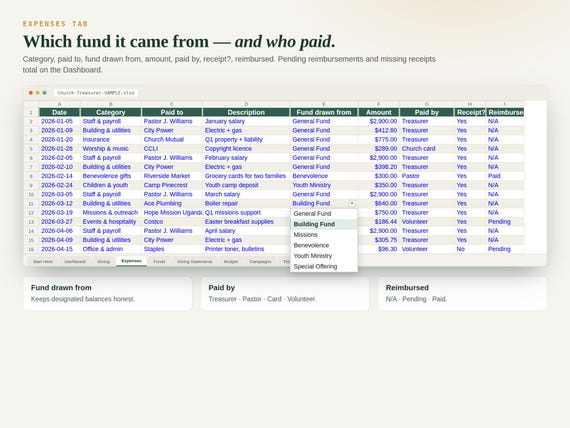Select the Hope Mission Uganda cell
The image size is (570, 428).
point(172,212)
